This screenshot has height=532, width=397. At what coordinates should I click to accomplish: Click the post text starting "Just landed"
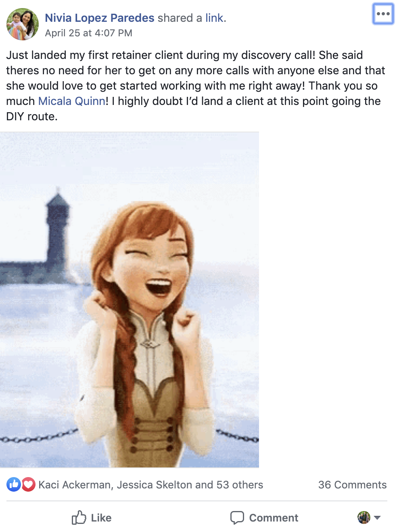[x=196, y=86]
